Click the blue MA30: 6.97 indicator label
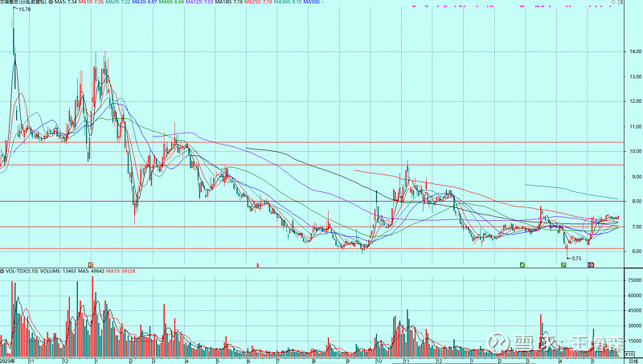The height and width of the screenshot is (364, 643). [145, 2]
